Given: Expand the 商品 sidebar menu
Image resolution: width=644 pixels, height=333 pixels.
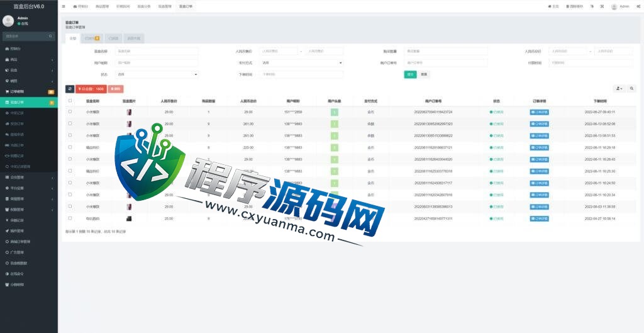Looking at the screenshot, I should (x=29, y=60).
